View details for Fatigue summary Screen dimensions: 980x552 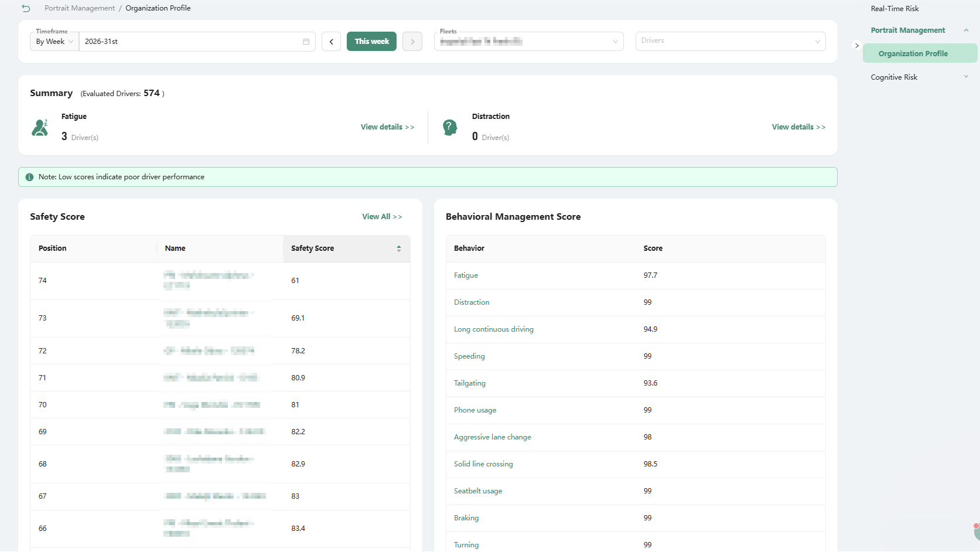(387, 127)
